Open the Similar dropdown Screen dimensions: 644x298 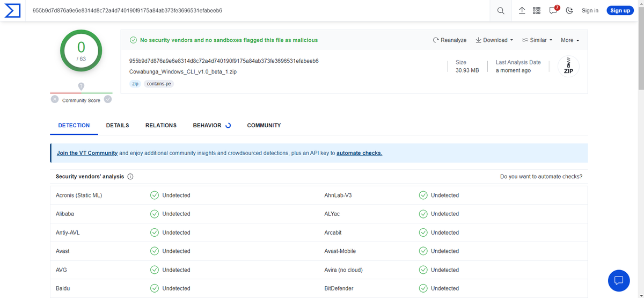[x=537, y=40]
